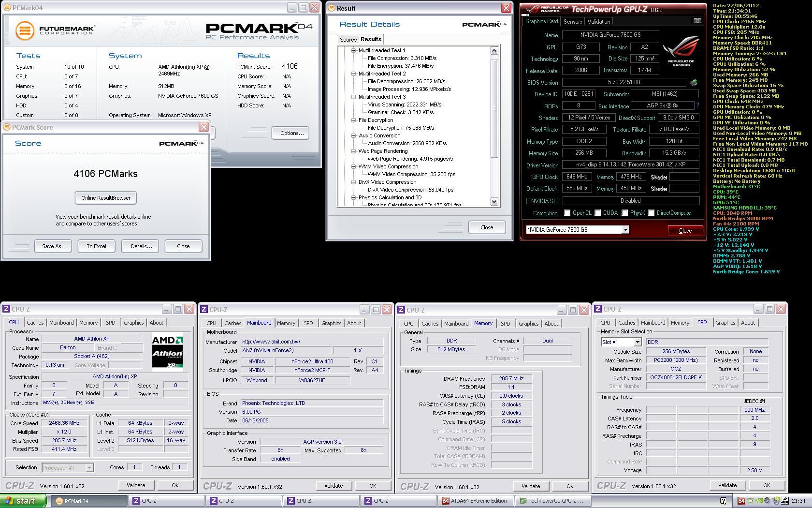812x508 pixels.
Task: Toggle the CUDA checkbox in GPU-Z
Action: [x=598, y=213]
